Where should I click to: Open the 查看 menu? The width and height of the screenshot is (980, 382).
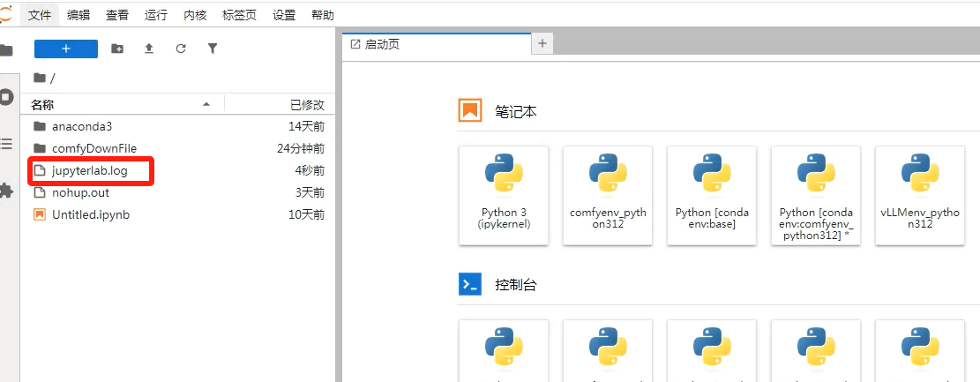pos(116,16)
